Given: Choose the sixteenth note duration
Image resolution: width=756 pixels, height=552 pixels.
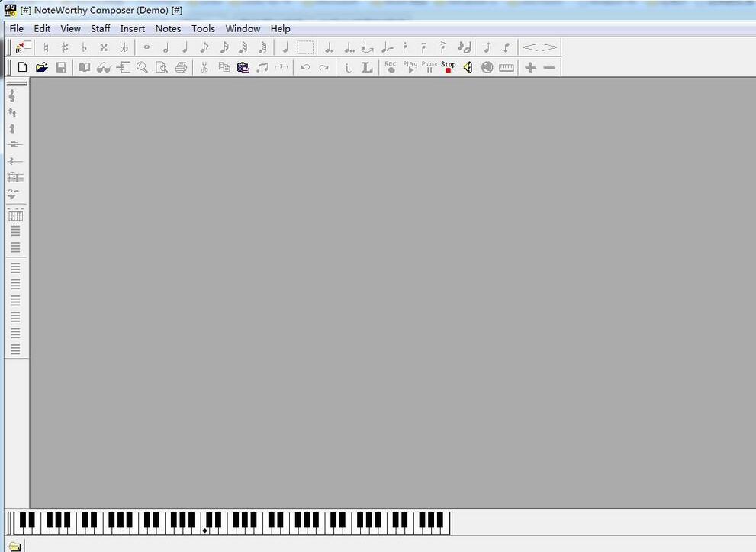Looking at the screenshot, I should click(x=224, y=47).
